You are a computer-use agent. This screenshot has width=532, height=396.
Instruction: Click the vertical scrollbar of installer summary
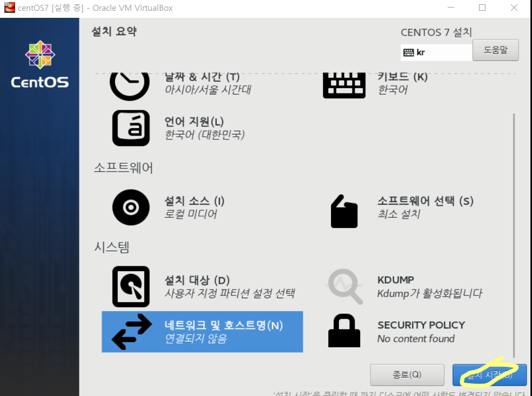point(514,236)
